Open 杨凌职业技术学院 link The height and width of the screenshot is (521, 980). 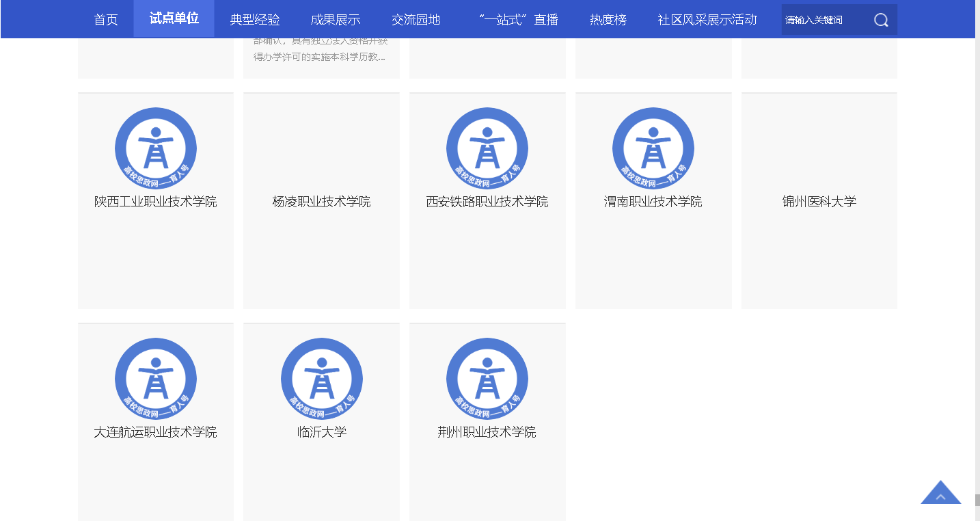pyautogui.click(x=322, y=202)
